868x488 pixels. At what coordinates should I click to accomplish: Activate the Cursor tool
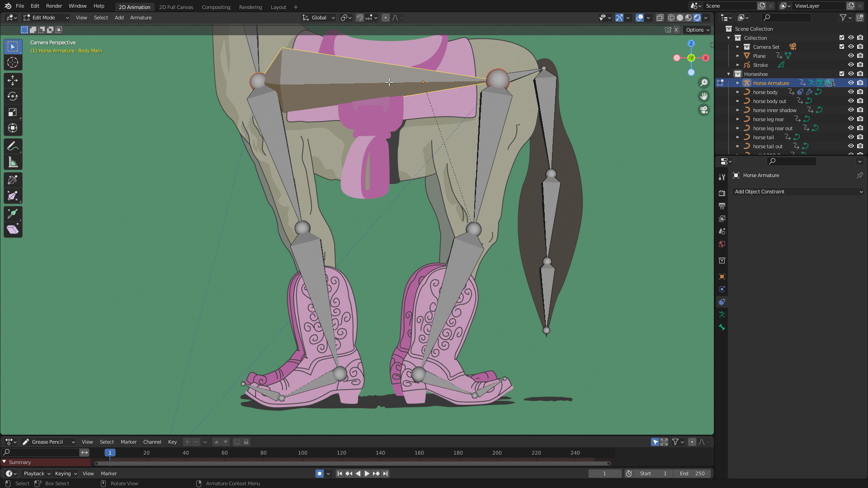pos(13,63)
